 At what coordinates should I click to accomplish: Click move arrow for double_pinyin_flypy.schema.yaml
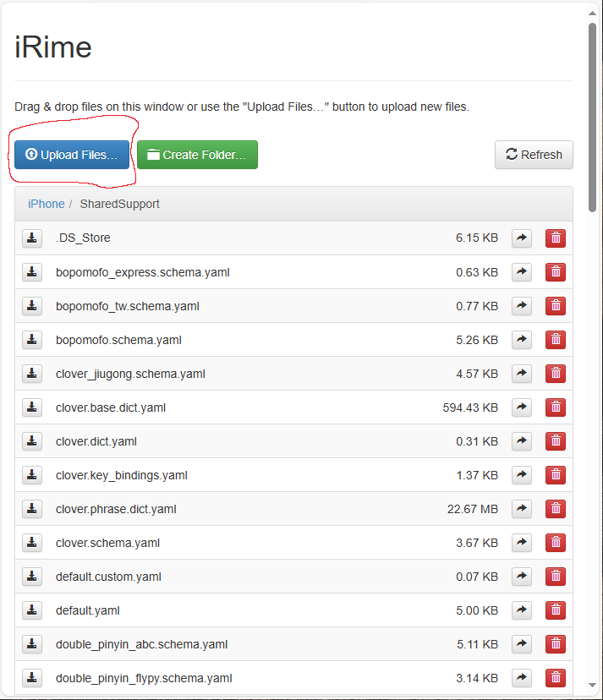[522, 678]
